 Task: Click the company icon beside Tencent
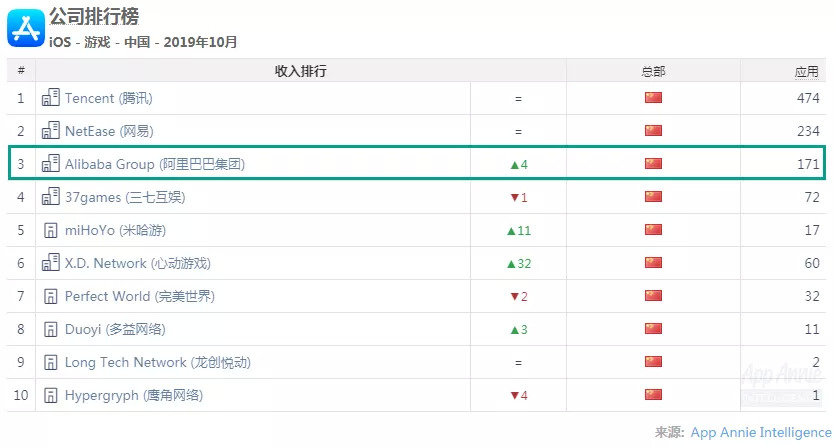tap(50, 98)
